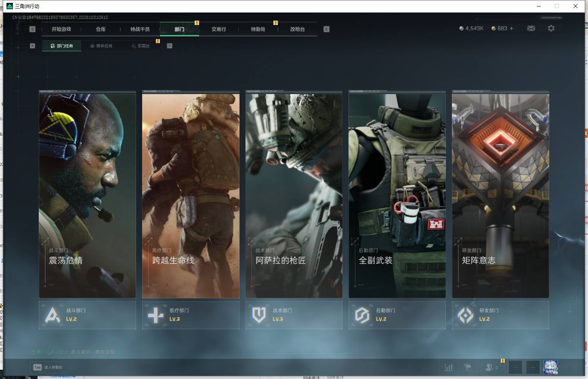Click 进入特勤处 Tab button
Viewport: 588px width, 379px height.
pos(48,367)
